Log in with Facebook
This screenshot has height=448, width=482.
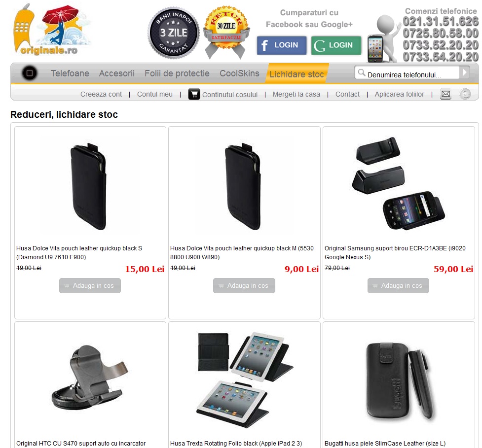(x=282, y=45)
